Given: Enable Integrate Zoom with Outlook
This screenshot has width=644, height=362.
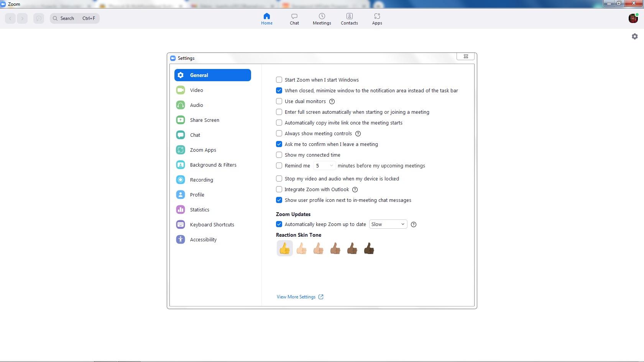Looking at the screenshot, I should tap(279, 189).
